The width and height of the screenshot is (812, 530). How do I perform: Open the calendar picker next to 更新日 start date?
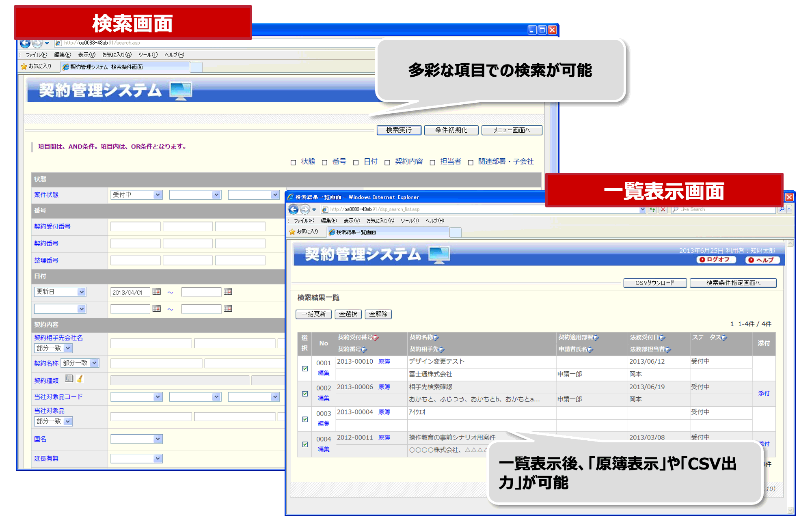point(156,292)
